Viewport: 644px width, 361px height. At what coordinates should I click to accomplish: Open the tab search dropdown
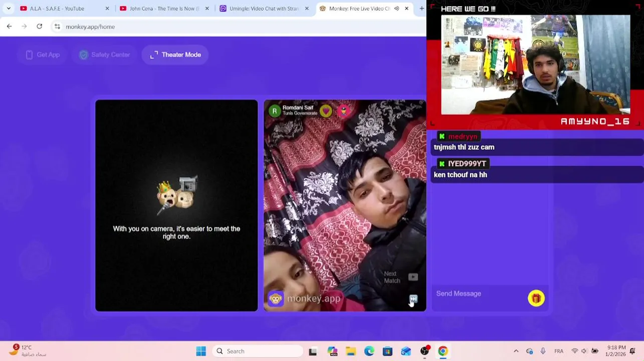coord(9,9)
